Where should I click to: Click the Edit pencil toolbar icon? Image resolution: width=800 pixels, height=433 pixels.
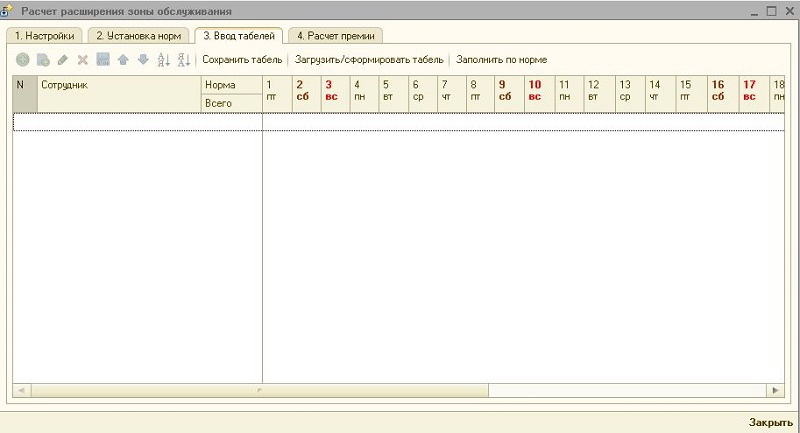point(63,60)
